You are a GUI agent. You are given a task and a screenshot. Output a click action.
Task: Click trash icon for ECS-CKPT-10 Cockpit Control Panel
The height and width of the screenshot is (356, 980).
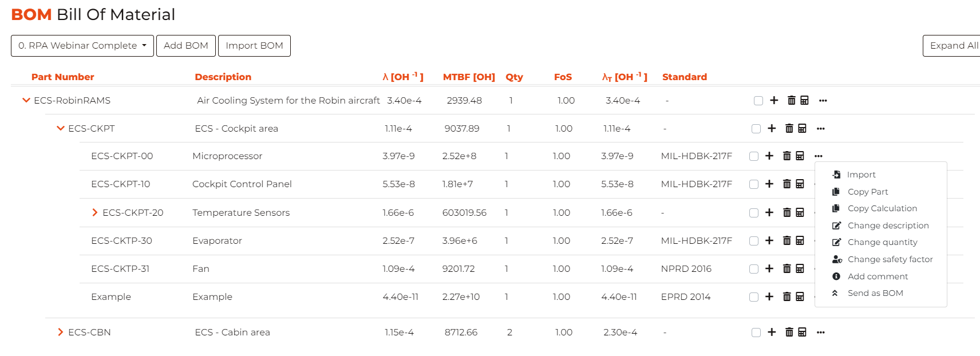tap(787, 184)
